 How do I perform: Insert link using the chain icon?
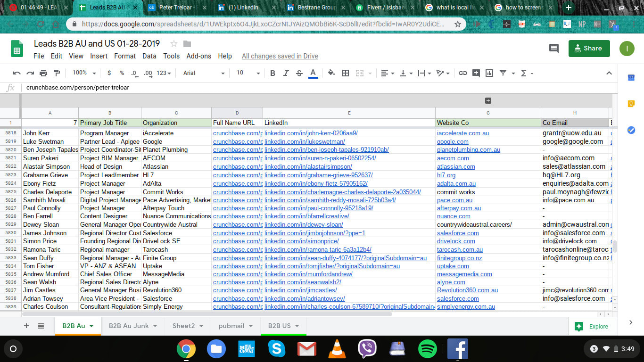pos(463,73)
